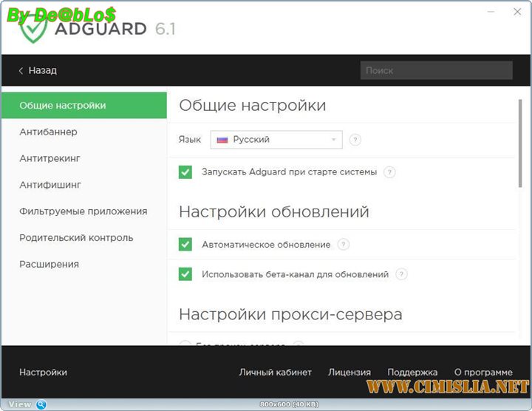Click the Язык label
This screenshot has height=411, width=532.
point(190,140)
